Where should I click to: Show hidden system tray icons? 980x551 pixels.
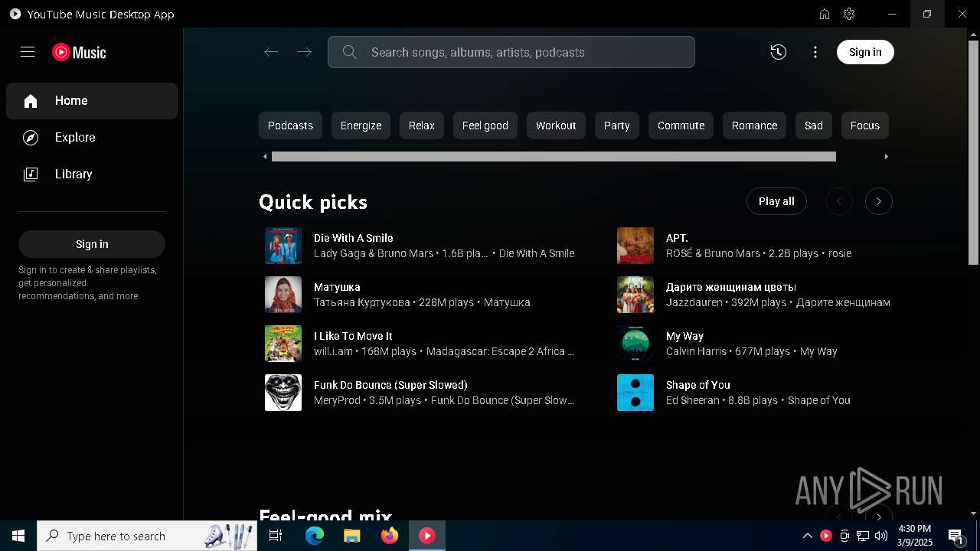807,536
